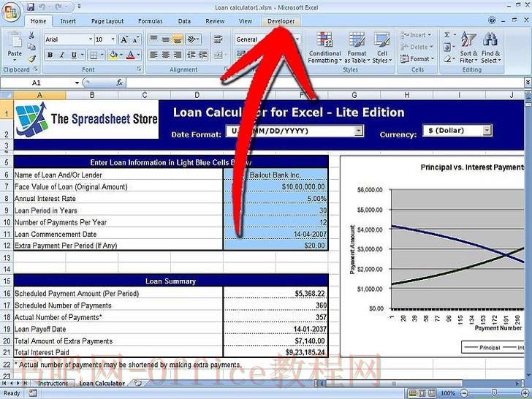Click the formula bar input field

(x=325, y=83)
